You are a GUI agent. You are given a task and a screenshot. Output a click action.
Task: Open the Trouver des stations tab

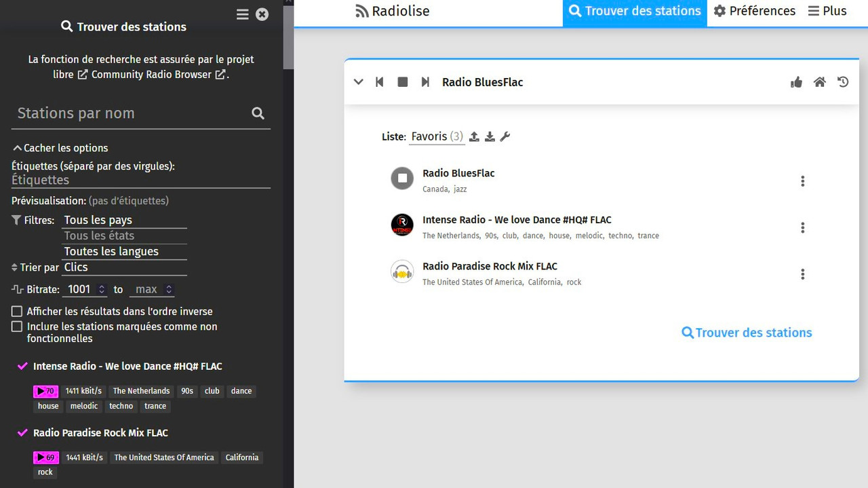point(635,12)
